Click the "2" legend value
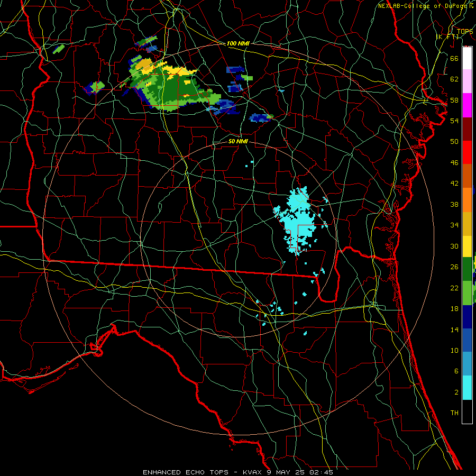 click(456, 392)
